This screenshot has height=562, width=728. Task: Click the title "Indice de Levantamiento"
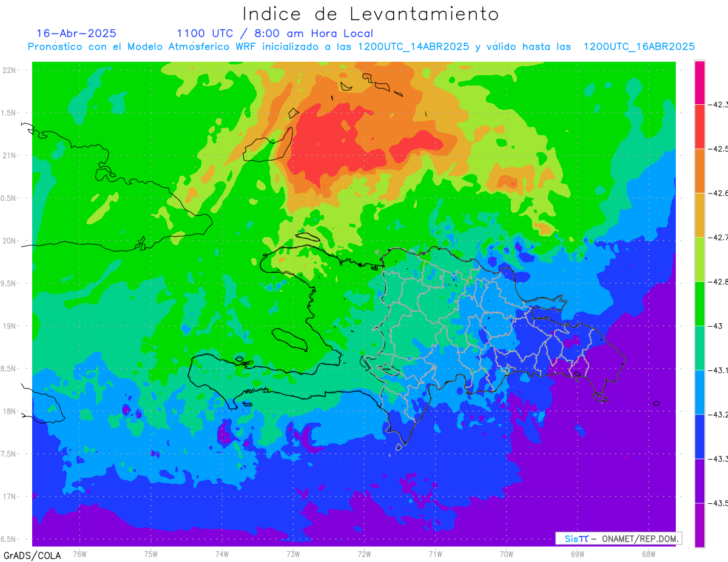tap(371, 13)
